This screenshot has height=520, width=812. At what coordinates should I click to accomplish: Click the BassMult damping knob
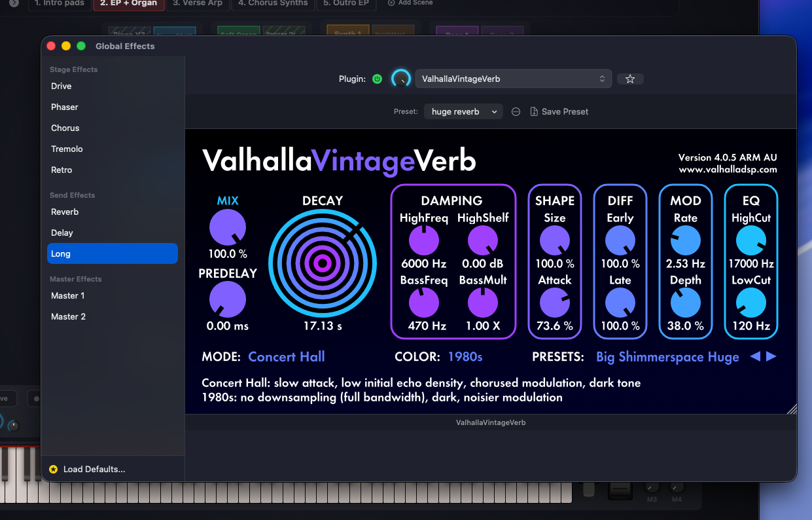[x=483, y=303]
